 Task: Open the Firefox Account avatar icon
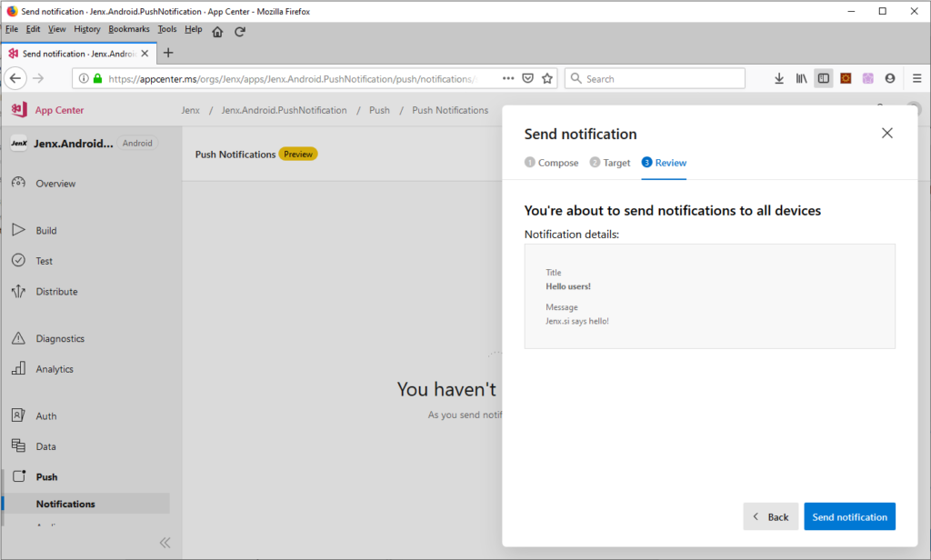890,78
